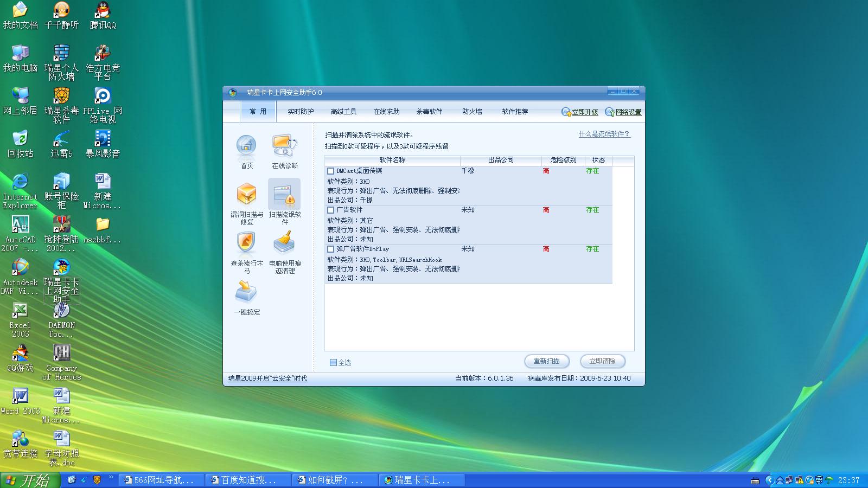Open the 网络设置 network settings link
Screen dimensions: 868x488
623,112
